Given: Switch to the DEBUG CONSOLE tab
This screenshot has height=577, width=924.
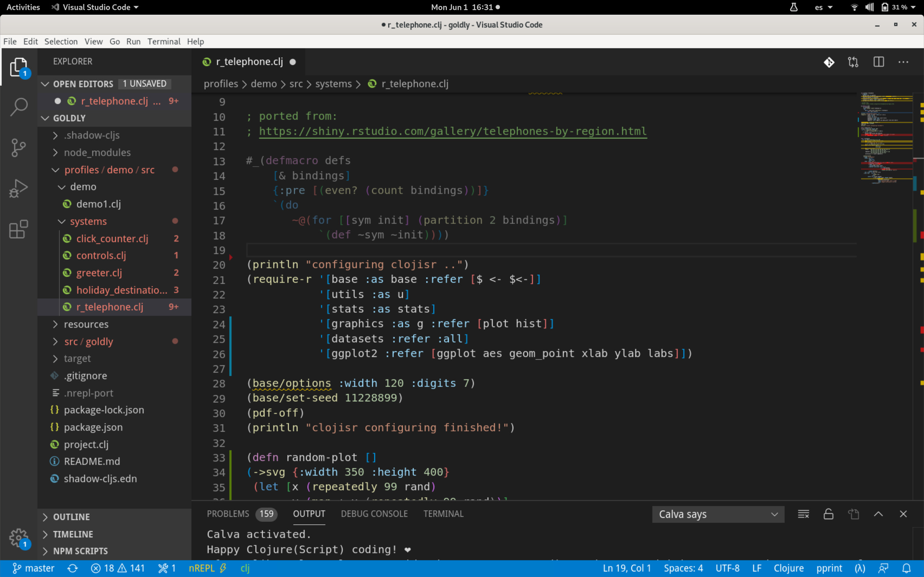Looking at the screenshot, I should (x=374, y=514).
